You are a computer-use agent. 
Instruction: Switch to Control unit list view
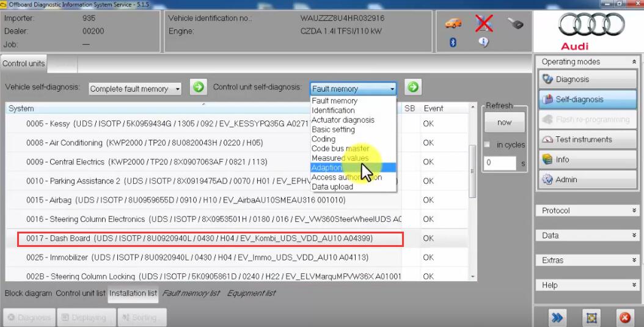(81, 293)
